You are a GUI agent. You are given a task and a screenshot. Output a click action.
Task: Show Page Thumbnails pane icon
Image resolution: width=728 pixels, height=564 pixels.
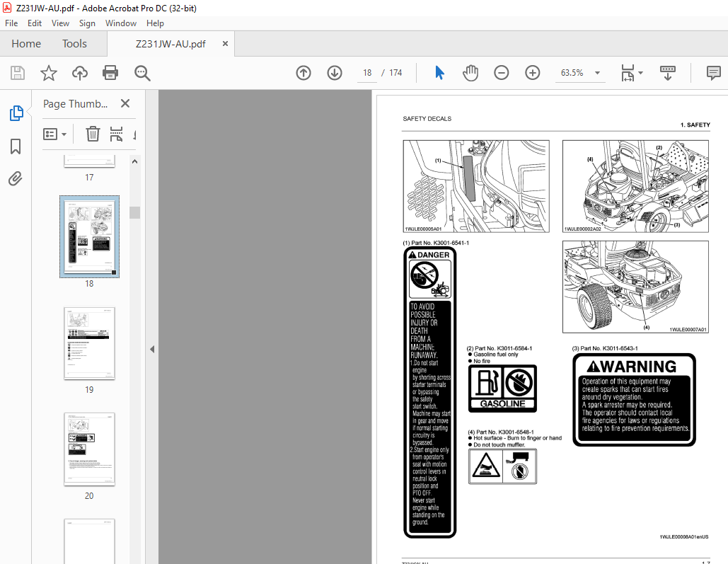[16, 113]
